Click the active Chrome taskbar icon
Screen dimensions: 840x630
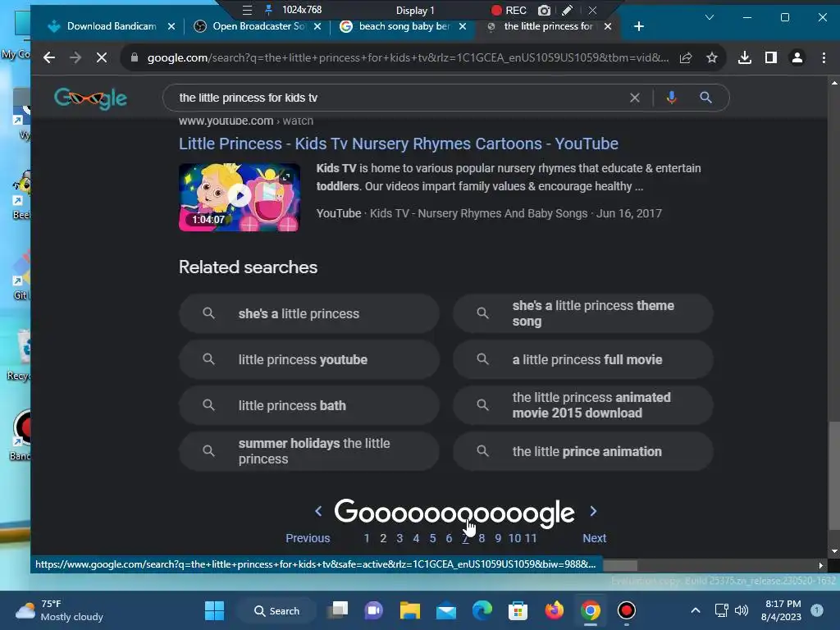pyautogui.click(x=591, y=610)
